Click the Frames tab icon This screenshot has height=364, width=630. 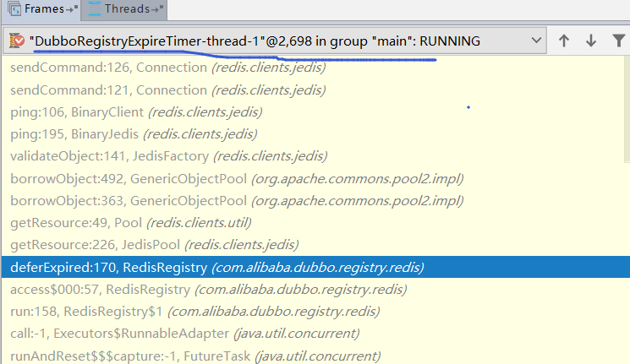(x=15, y=8)
